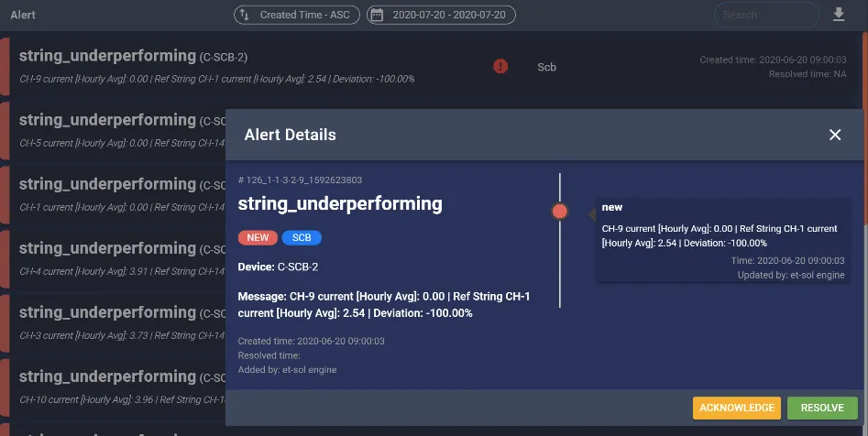Open alert row with CH-10 current 3.96
The width and height of the screenshot is (868, 436).
(114, 388)
